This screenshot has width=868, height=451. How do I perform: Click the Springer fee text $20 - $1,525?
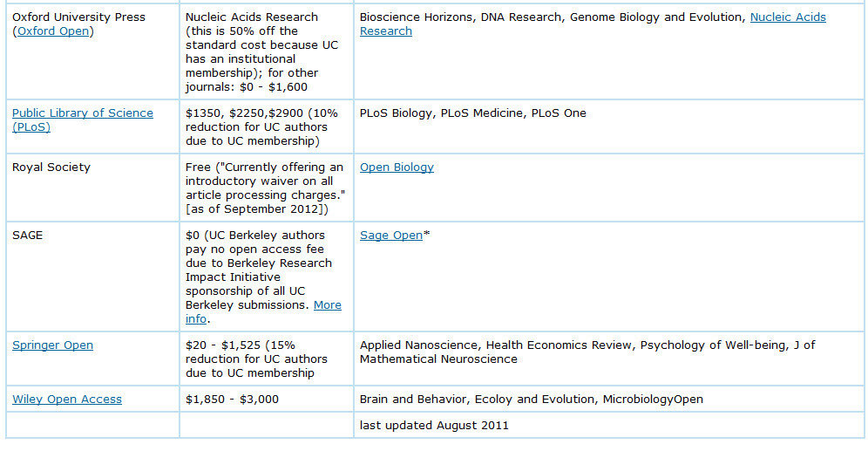click(x=223, y=345)
